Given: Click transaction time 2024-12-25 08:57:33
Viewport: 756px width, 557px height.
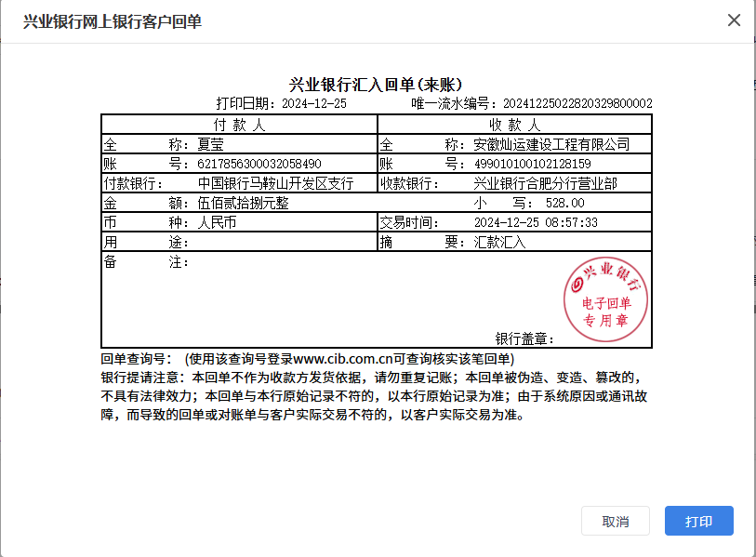Looking at the screenshot, I should click(536, 222).
